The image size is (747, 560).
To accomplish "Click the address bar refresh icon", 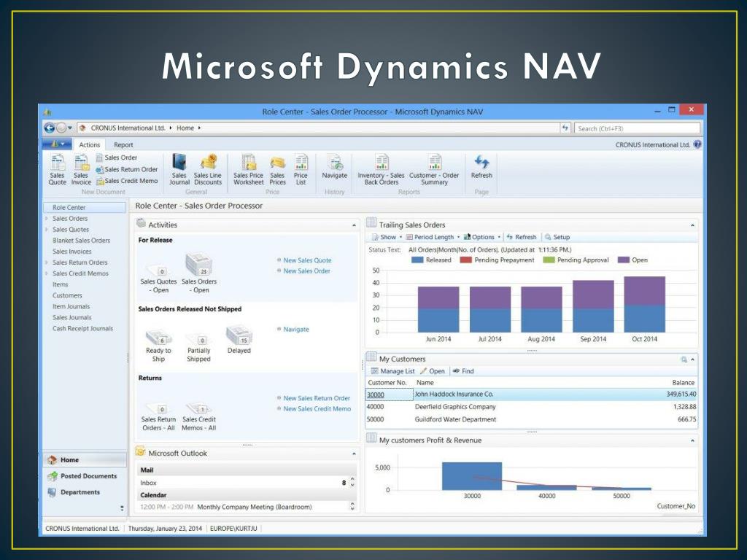I will [565, 128].
